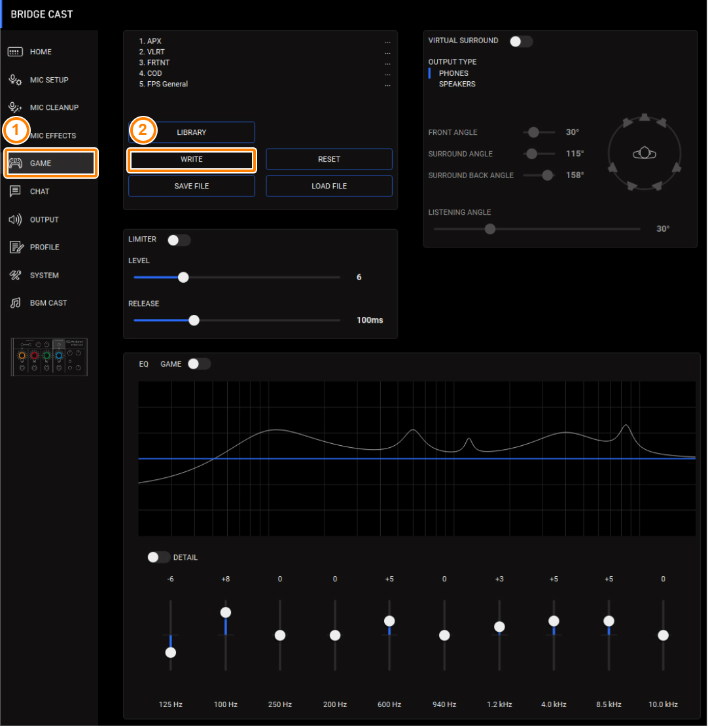Toggle the EQ GAME switch
This screenshot has height=728, width=708.
(x=199, y=364)
